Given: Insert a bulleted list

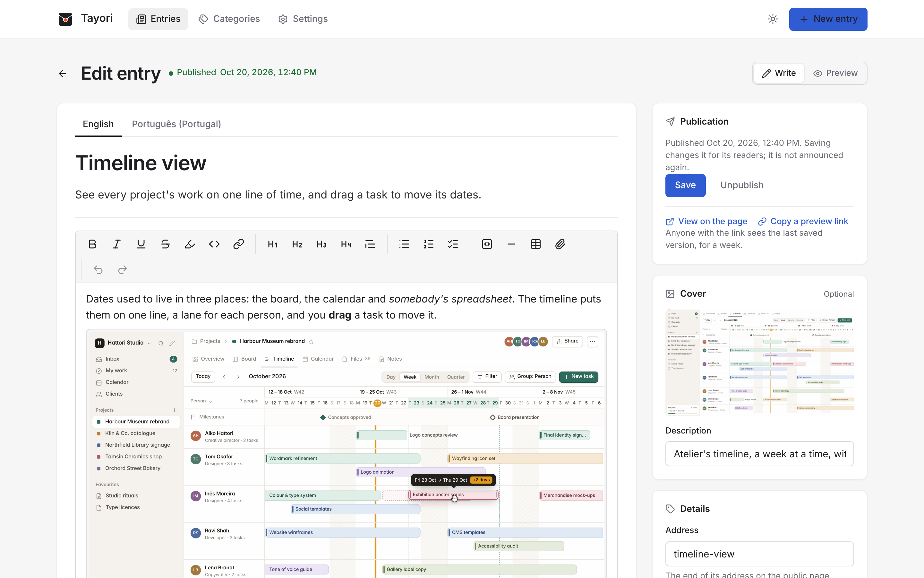Looking at the screenshot, I should [x=404, y=244].
